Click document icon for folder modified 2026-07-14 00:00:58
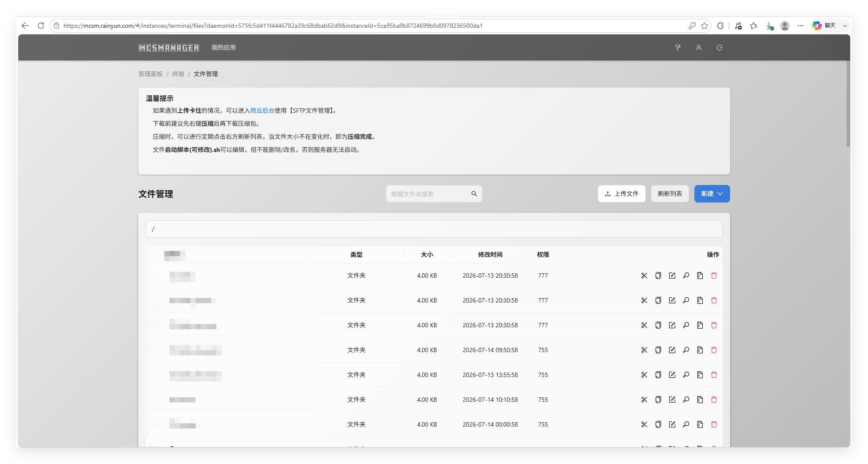868x464 pixels. 700,424
